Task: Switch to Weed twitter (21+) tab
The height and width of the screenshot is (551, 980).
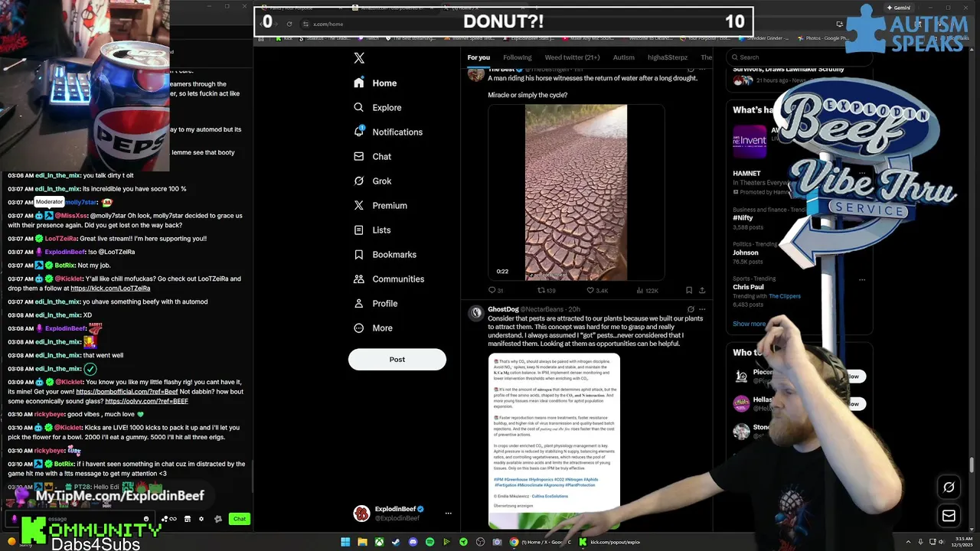Action: tap(572, 57)
